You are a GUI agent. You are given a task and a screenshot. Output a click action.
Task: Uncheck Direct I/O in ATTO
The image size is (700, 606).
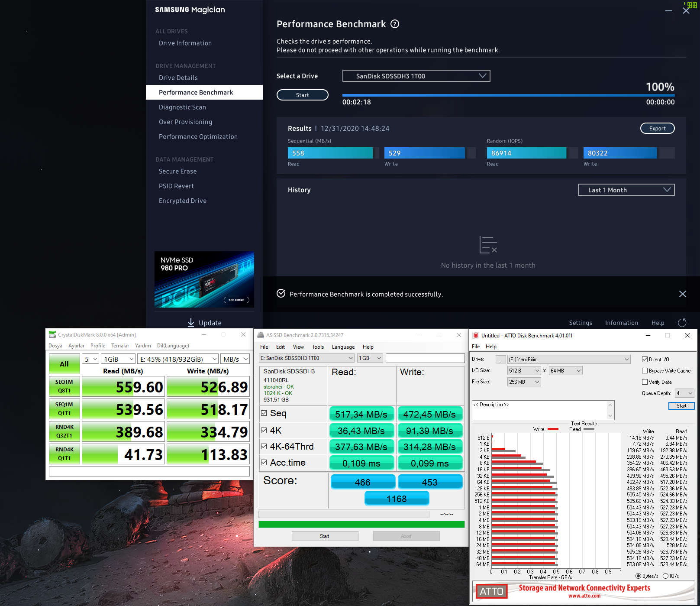click(645, 360)
